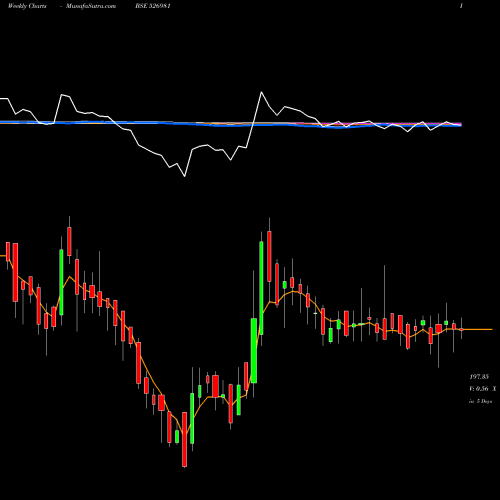The width and height of the screenshot is (500, 500).
Task: Click the 'in 5 Days' text
Action: 481,401
